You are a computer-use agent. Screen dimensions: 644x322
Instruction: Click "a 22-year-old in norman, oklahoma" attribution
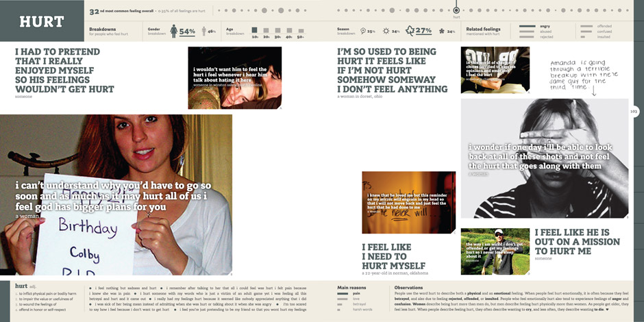coord(395,273)
